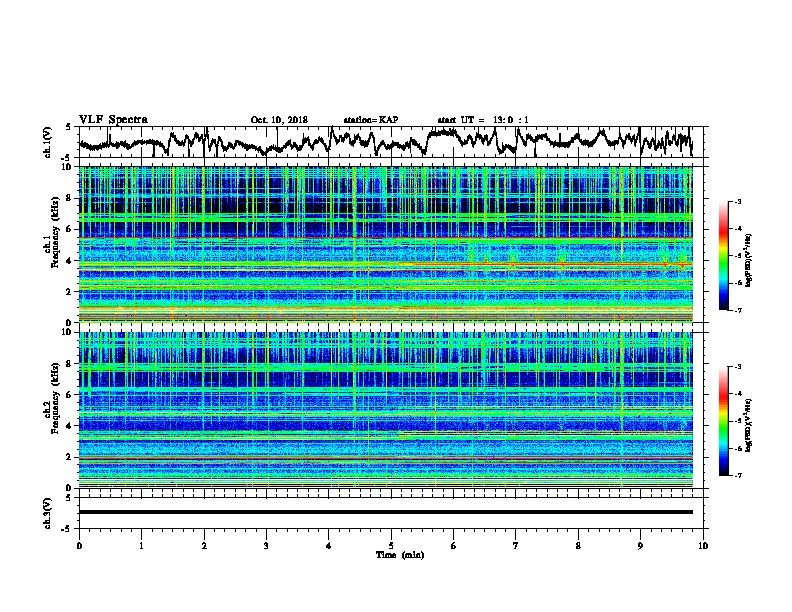The image size is (792, 612).
Task: Click the upper color bar beside ch.1 spectrogram
Action: coord(723,256)
